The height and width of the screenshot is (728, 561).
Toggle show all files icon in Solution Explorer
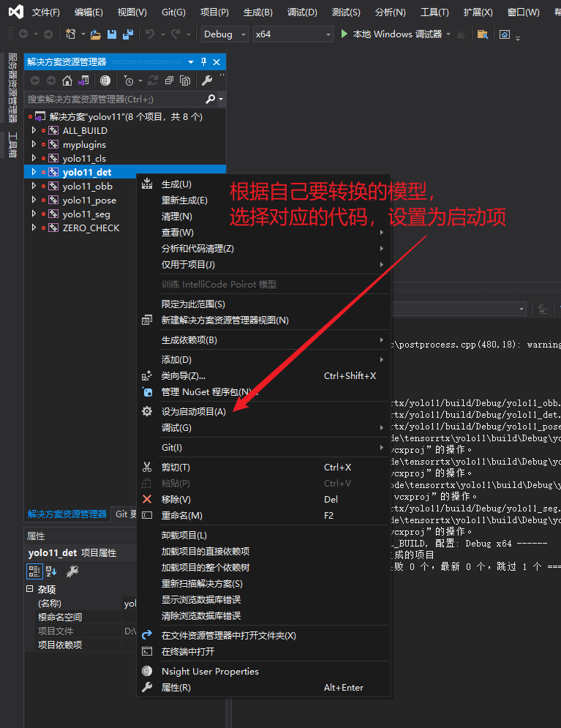[185, 80]
